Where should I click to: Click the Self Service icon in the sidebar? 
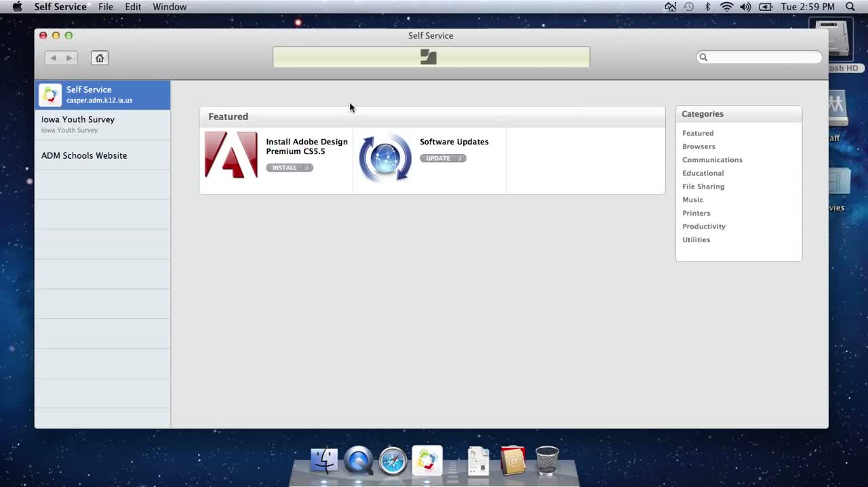tap(50, 94)
